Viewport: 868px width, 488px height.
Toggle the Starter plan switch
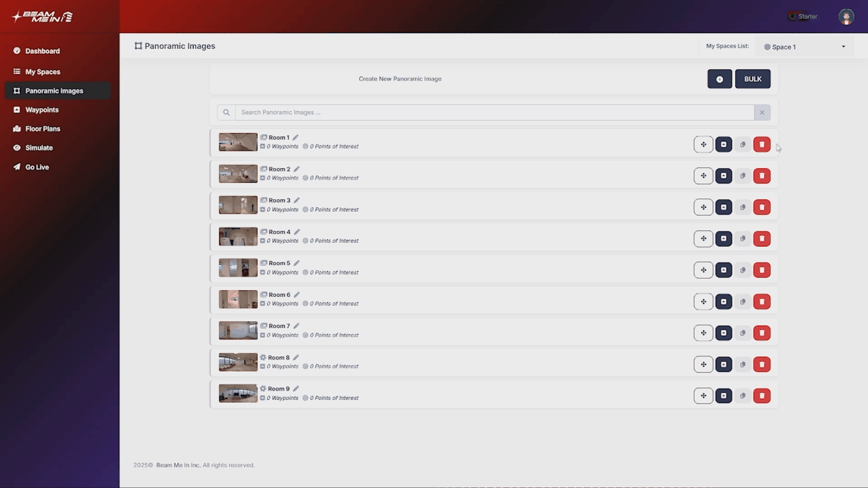[x=793, y=16]
